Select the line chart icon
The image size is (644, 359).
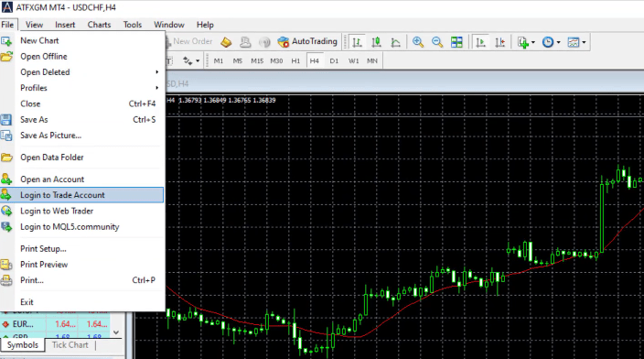(x=395, y=42)
